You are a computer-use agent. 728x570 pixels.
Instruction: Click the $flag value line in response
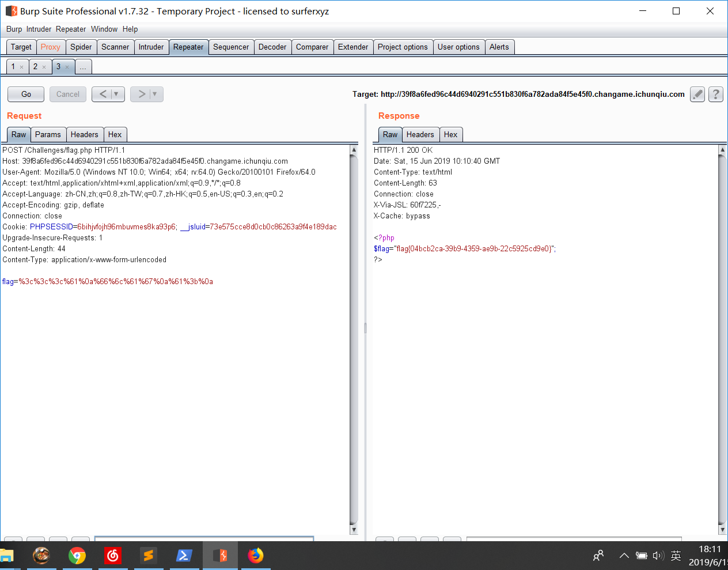(465, 249)
